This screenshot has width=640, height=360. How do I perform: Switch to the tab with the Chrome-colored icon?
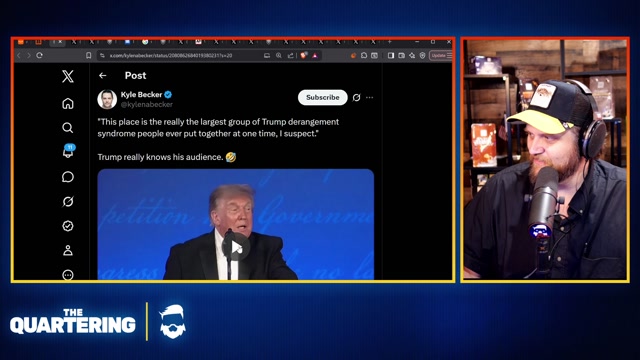pos(145,42)
